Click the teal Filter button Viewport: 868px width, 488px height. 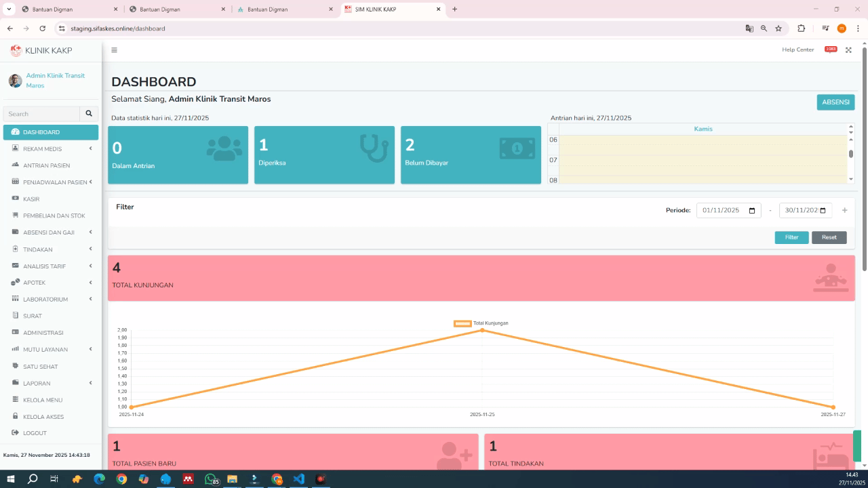tap(791, 237)
